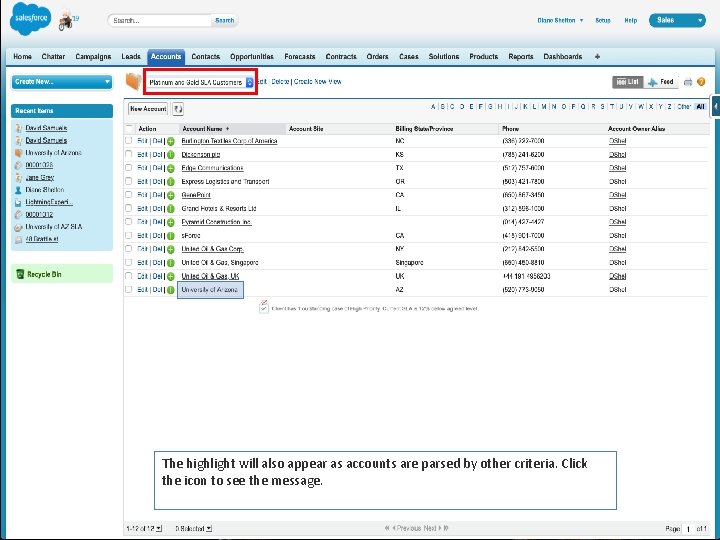Open the Help link
720x540 pixels.
[630, 20]
